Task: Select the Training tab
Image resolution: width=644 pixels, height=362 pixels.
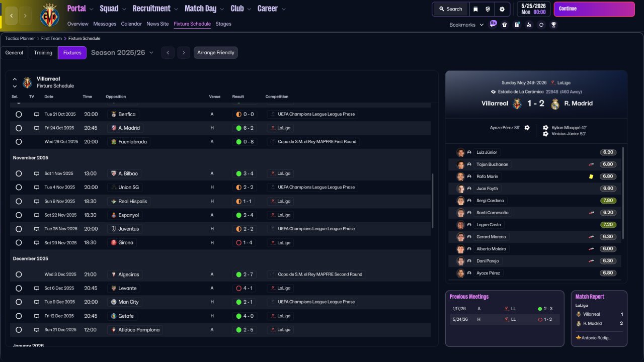Action: tap(43, 53)
